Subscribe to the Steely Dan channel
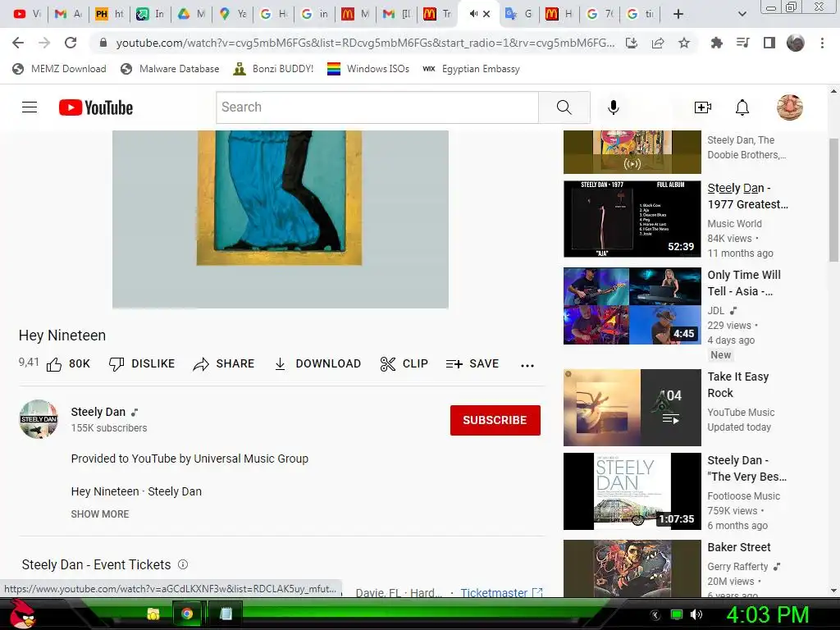The height and width of the screenshot is (630, 840). [495, 420]
